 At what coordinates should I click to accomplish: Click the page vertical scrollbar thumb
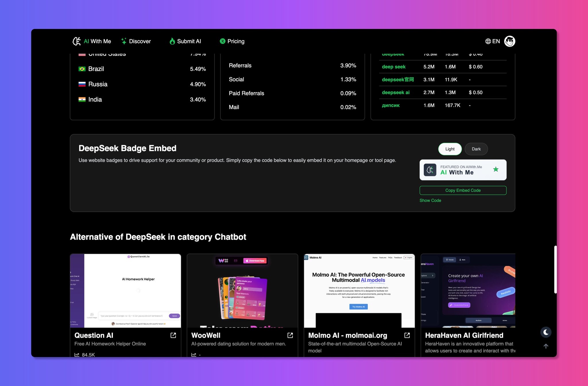[x=555, y=270]
